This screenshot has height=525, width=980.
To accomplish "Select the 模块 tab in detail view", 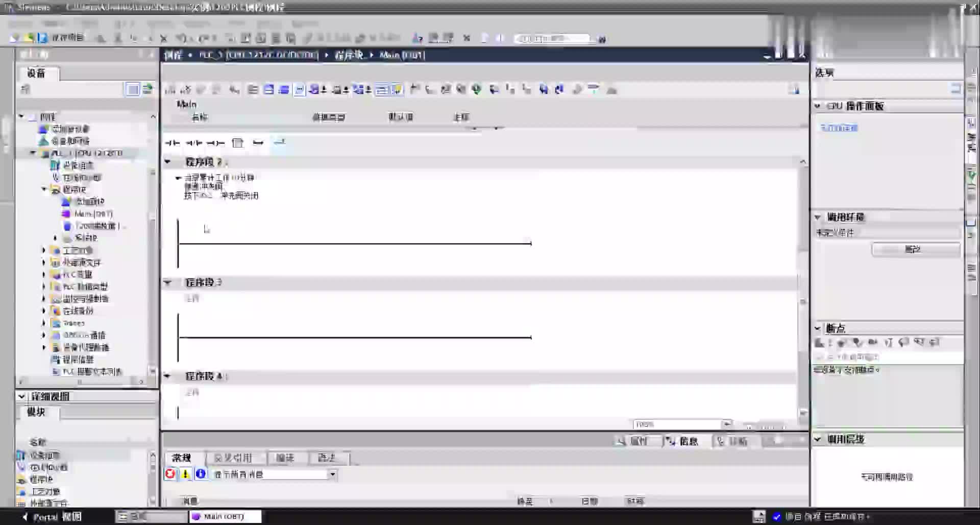I will click(x=36, y=412).
